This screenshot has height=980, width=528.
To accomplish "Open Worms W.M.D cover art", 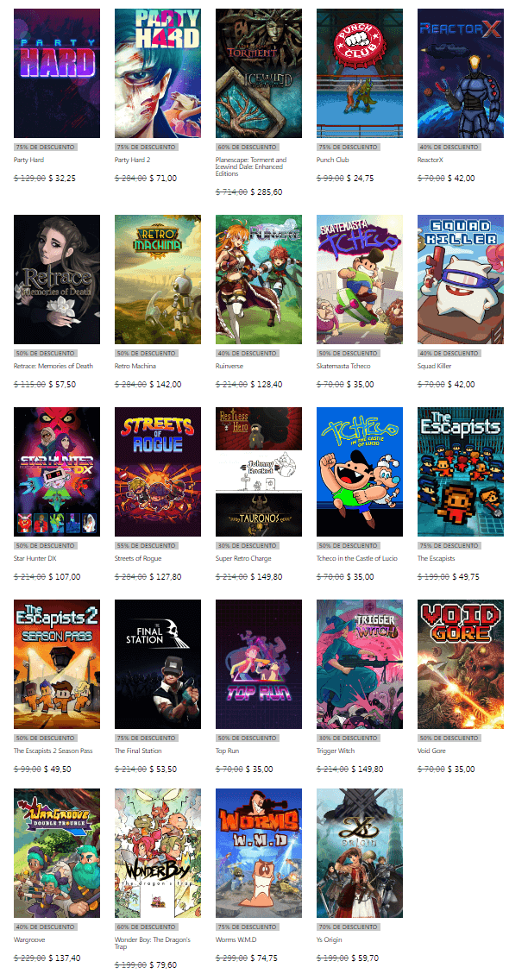I will coord(259,853).
